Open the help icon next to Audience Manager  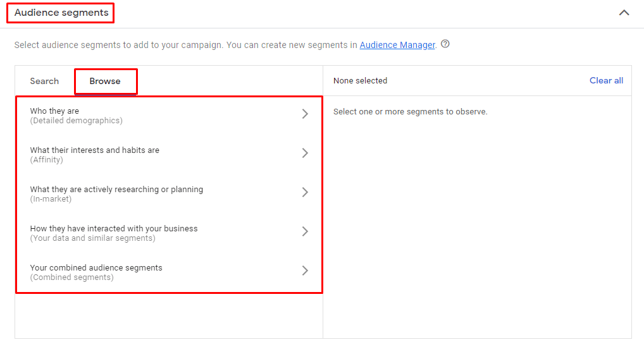coord(445,44)
